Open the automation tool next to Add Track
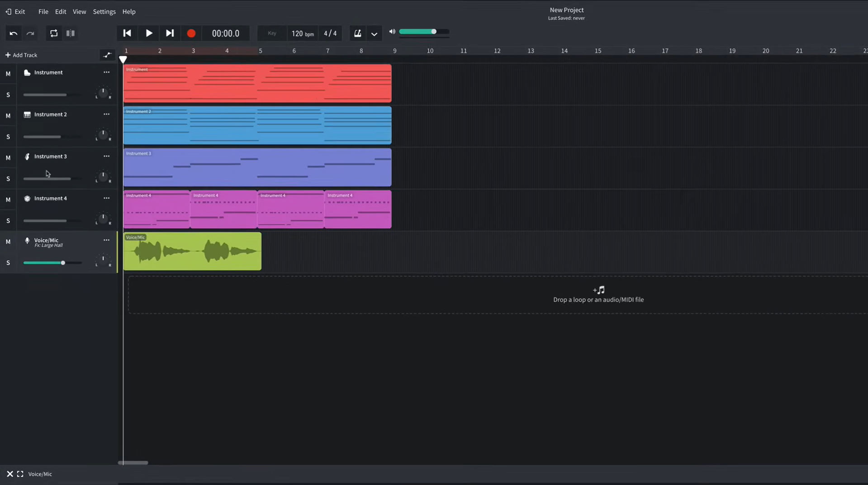The height and width of the screenshot is (485, 868). pos(107,55)
